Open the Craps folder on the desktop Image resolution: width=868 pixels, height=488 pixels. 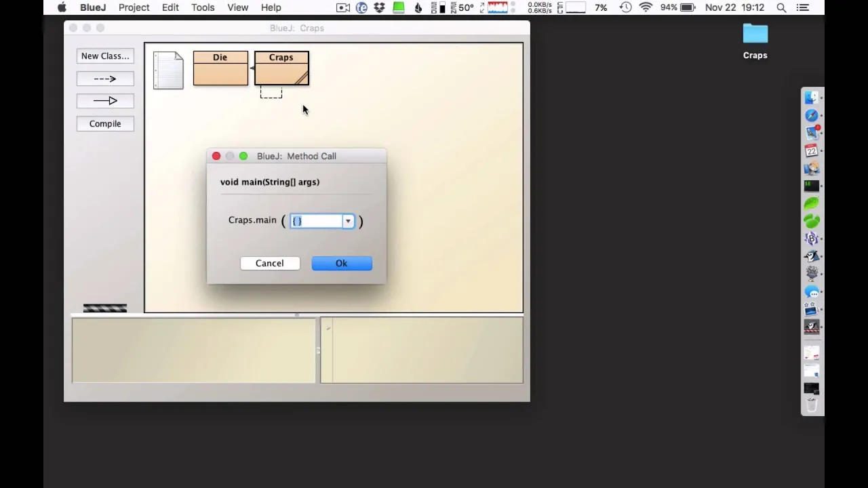click(x=755, y=41)
